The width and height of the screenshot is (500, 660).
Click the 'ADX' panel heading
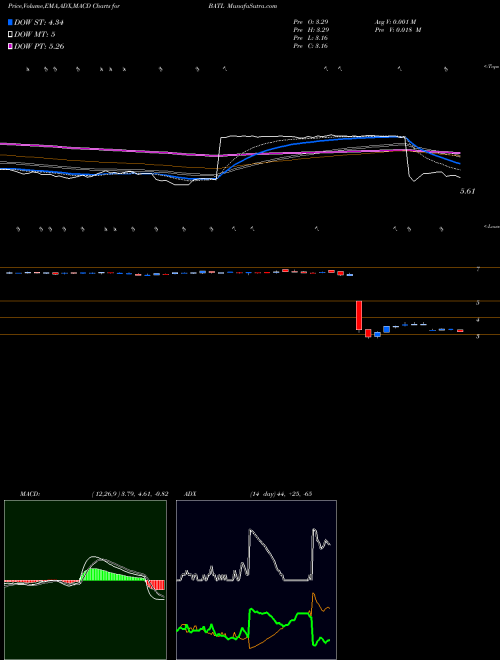pos(191,494)
